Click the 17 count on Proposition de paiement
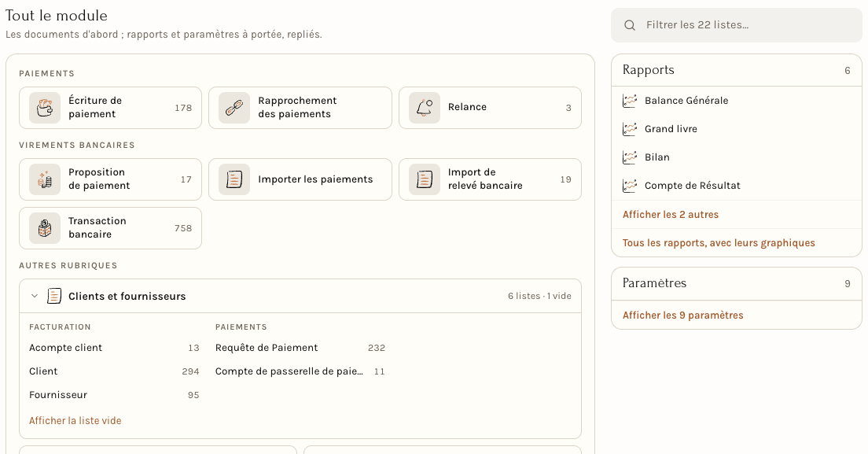The height and width of the screenshot is (454, 868). (x=186, y=179)
